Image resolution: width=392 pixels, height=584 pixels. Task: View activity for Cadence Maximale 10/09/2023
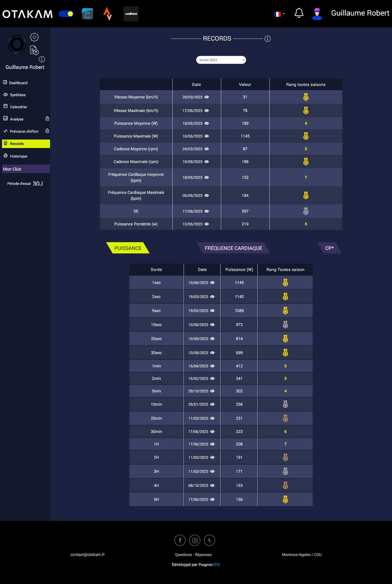pos(207,162)
